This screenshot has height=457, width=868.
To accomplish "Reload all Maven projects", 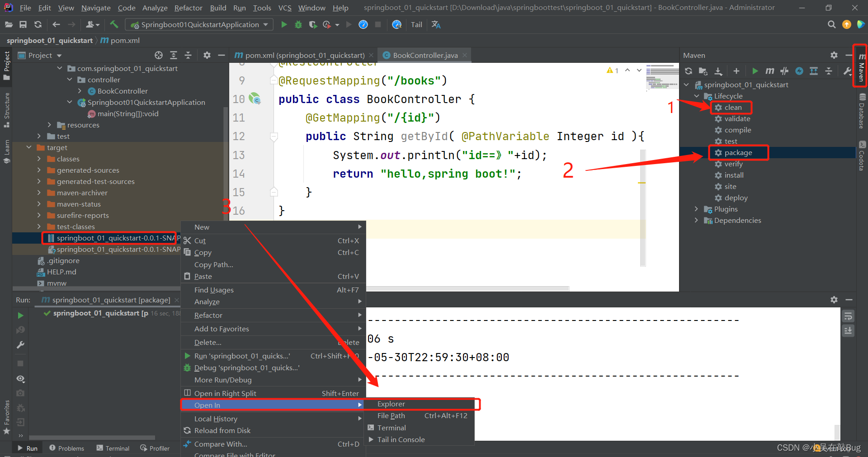I will 689,71.
